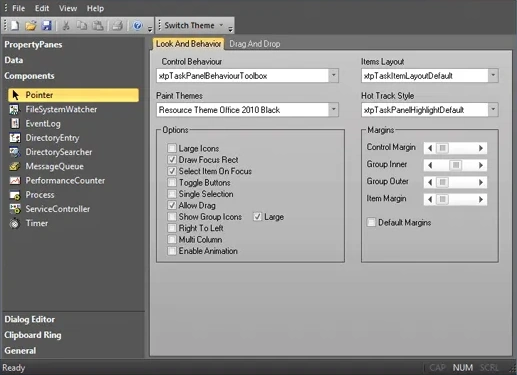Click the Copy toolbar icon
The image size is (517, 375).
[x=82, y=26]
